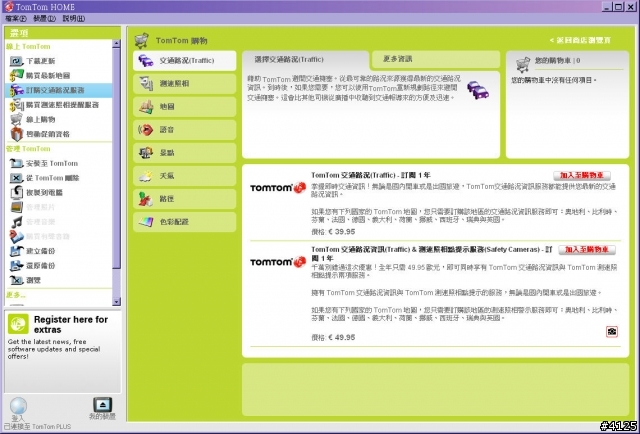Select the greyed 購買有聲書籍 audiobooks icon

tap(16, 236)
